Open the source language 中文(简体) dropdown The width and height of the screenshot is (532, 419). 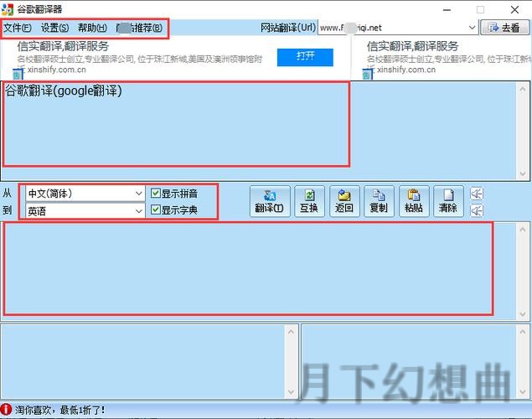[x=139, y=194]
